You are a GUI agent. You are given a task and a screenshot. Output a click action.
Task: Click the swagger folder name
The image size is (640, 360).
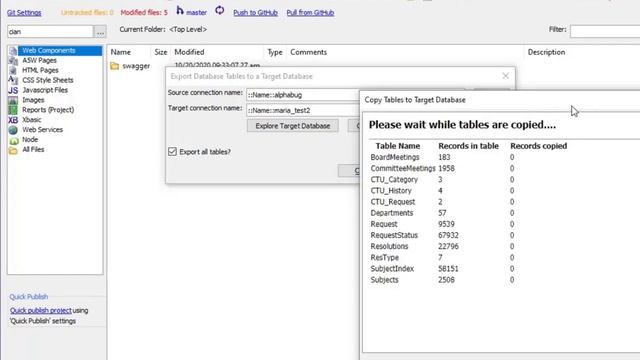136,66
